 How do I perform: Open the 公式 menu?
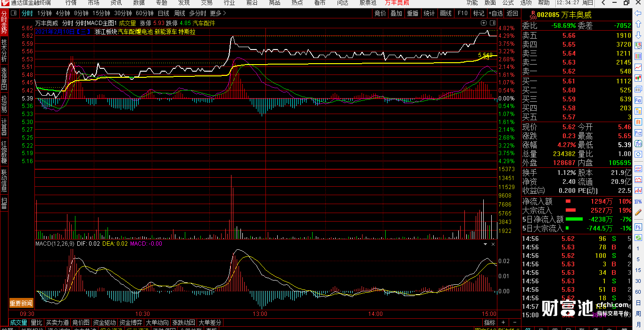coord(508,2)
